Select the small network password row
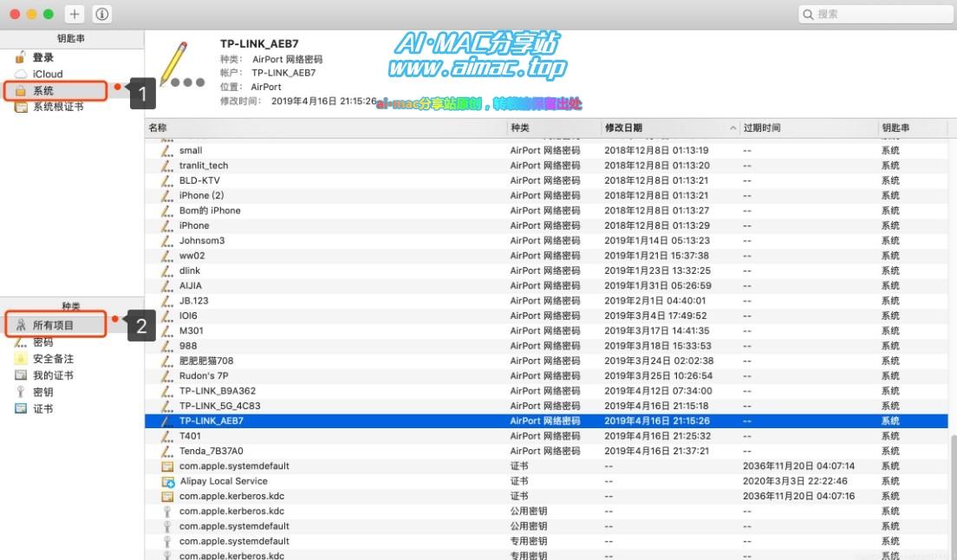957x560 pixels. 546,150
